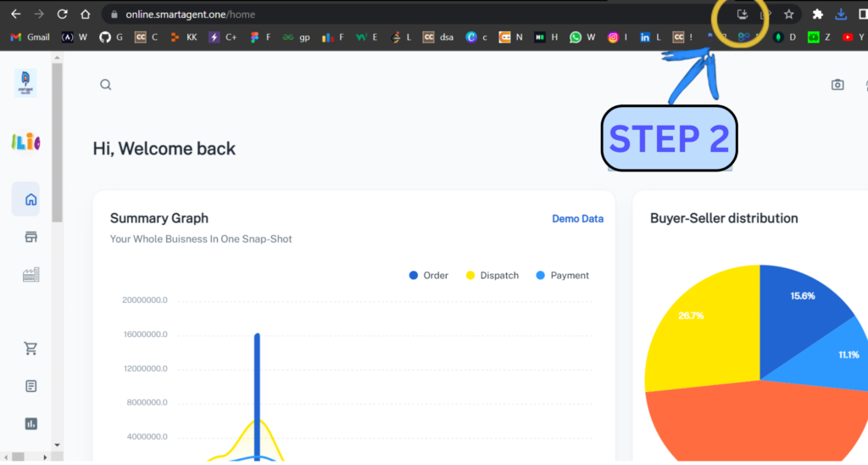Image resolution: width=868 pixels, height=465 pixels.
Task: Open the Figma bookmark
Action: (x=260, y=37)
